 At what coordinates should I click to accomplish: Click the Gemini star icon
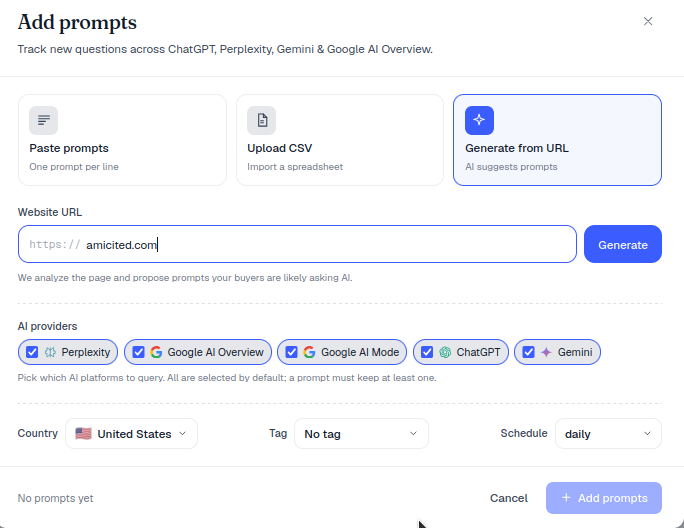tap(546, 352)
